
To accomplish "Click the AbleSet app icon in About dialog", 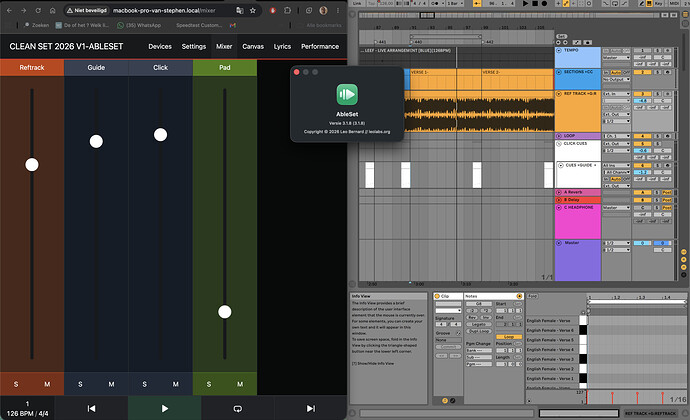I will [x=347, y=94].
